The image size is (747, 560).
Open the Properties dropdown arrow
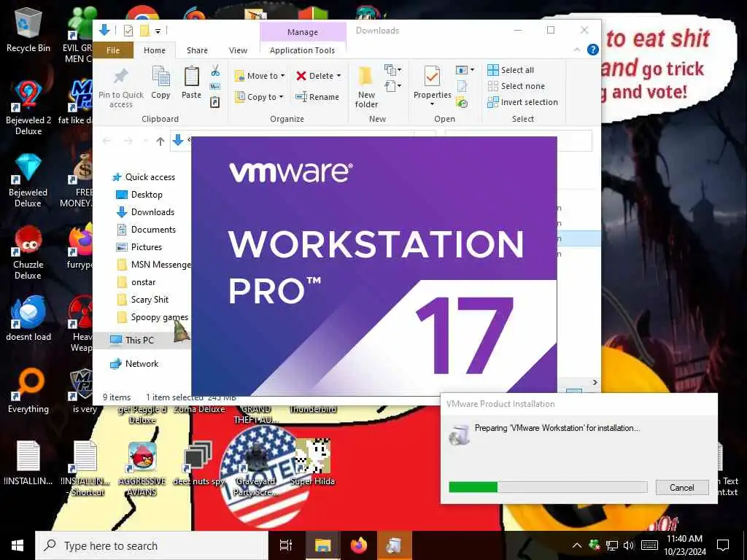[x=432, y=104]
